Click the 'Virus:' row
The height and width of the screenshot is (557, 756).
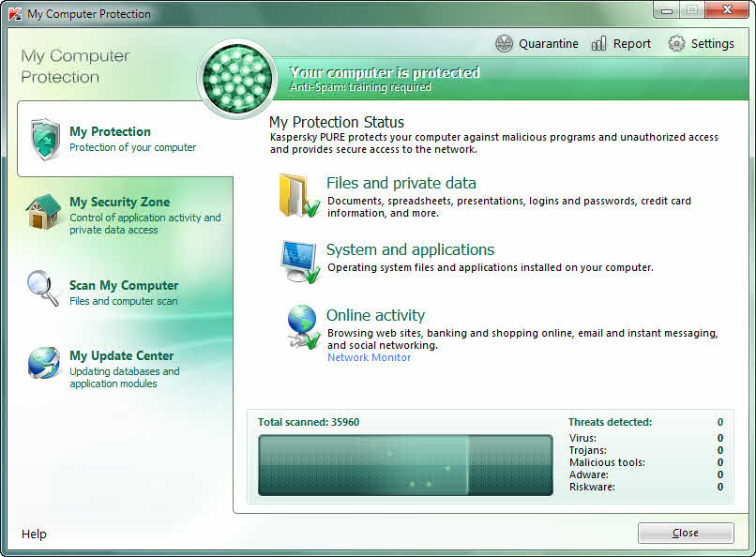coord(646,438)
